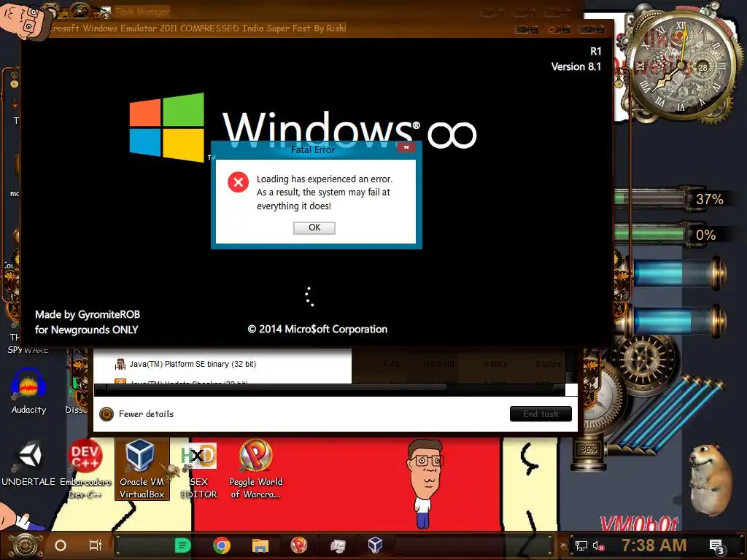Click the Cortana circle on taskbar

point(61,545)
